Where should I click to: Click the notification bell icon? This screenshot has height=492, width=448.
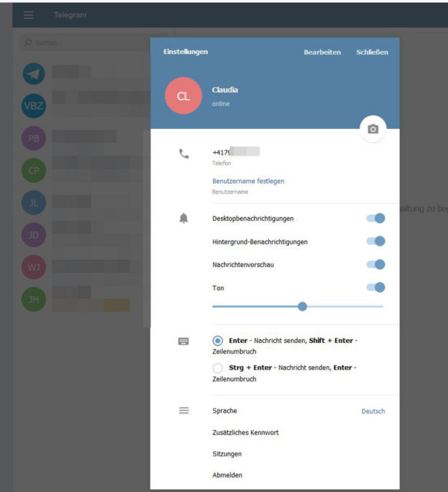184,218
